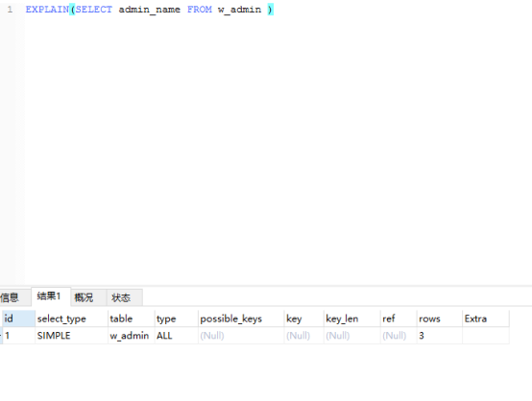Click w_admin in the SQL editor
Image resolution: width=532 pixels, height=401 pixels.
point(239,10)
